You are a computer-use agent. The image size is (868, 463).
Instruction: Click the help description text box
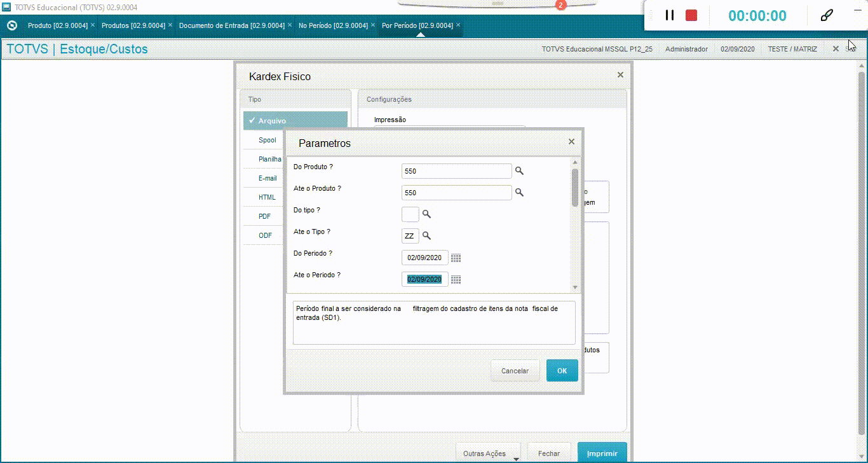[x=434, y=323]
